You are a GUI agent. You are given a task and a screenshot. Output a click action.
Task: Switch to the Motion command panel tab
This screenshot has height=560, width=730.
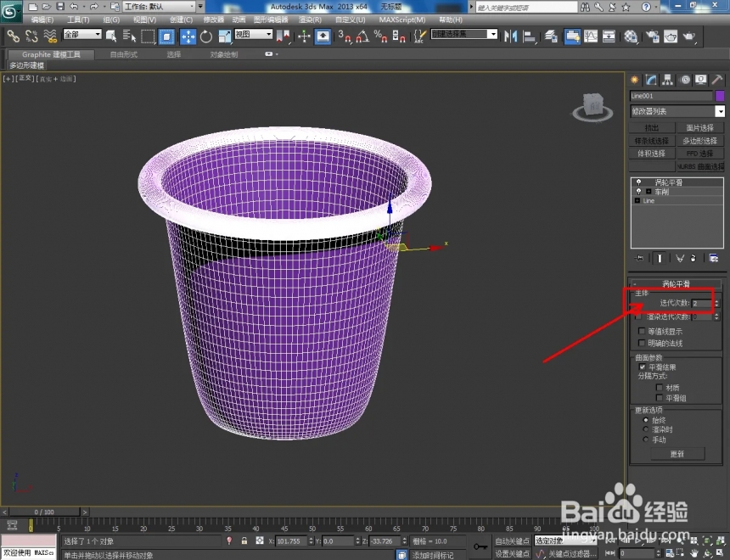coord(685,80)
